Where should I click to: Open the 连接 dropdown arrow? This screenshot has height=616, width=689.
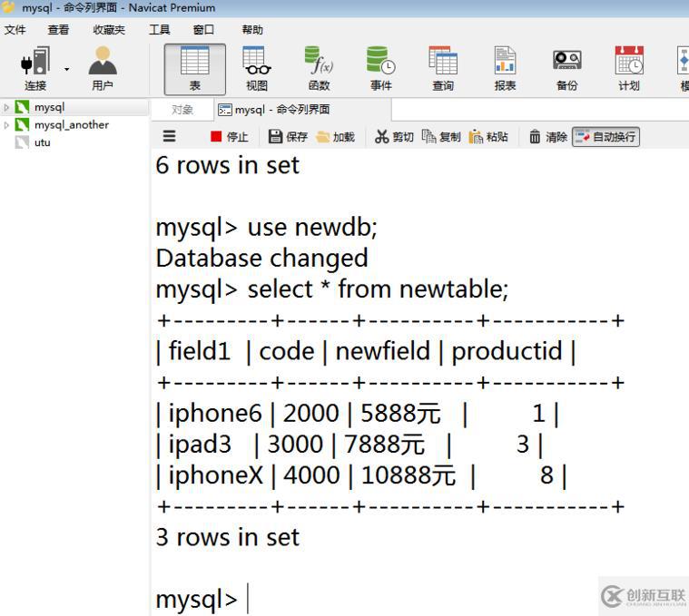[x=67, y=69]
